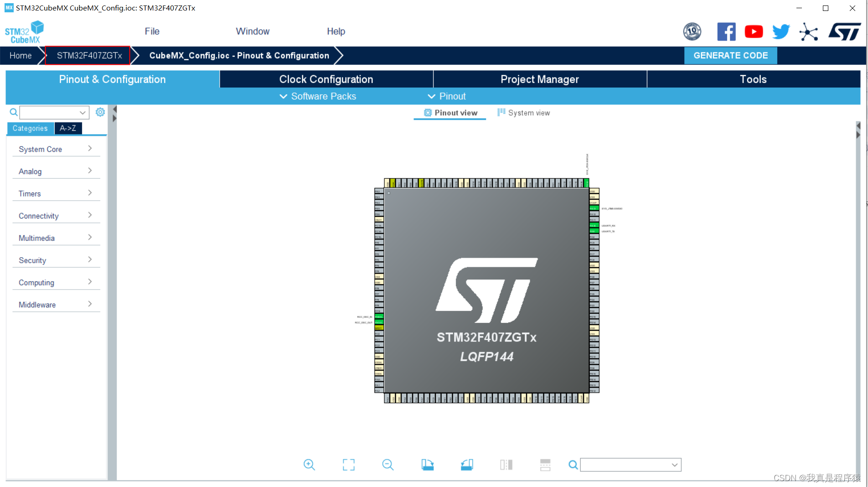Rotate chip counter-clockwise icon in bottom toolbar
The image size is (868, 487).
(x=467, y=465)
